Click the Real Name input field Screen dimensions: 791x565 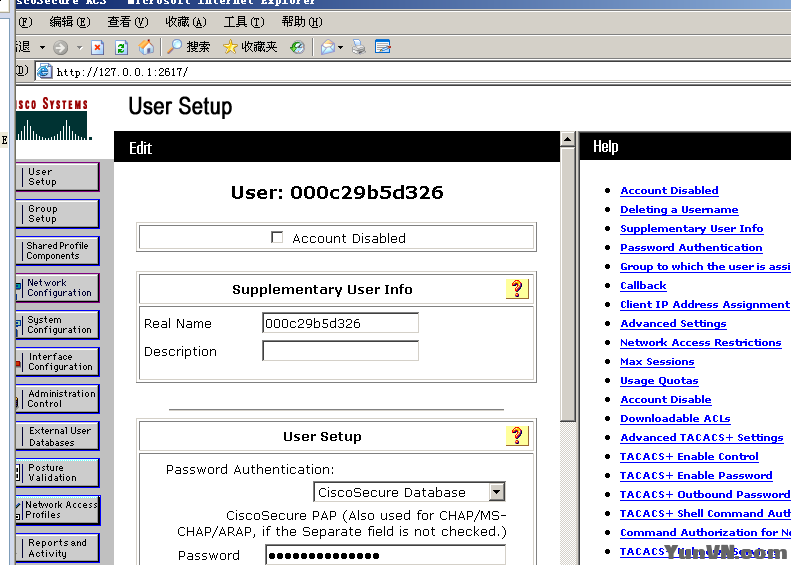click(341, 323)
